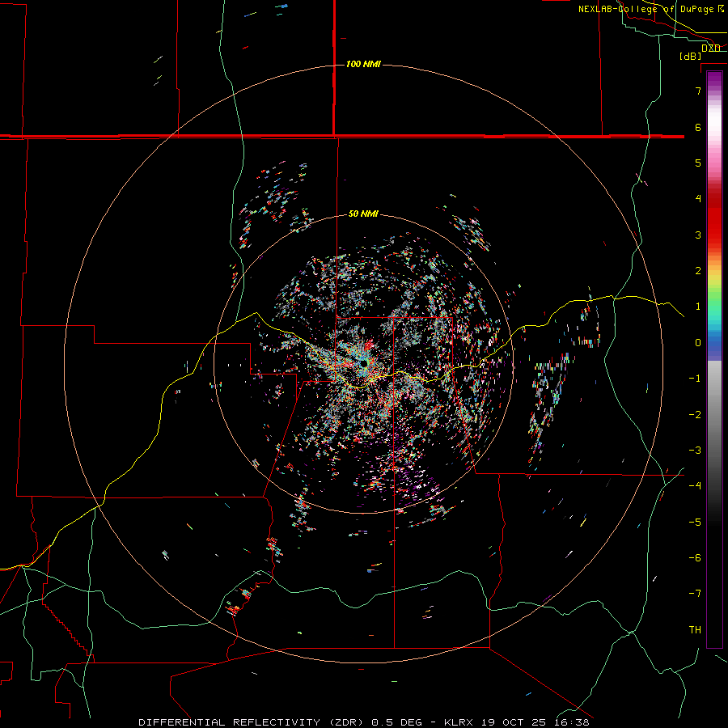Click the 1 tick label on the color scale
Screen dimensions: 728x728
[x=698, y=307]
